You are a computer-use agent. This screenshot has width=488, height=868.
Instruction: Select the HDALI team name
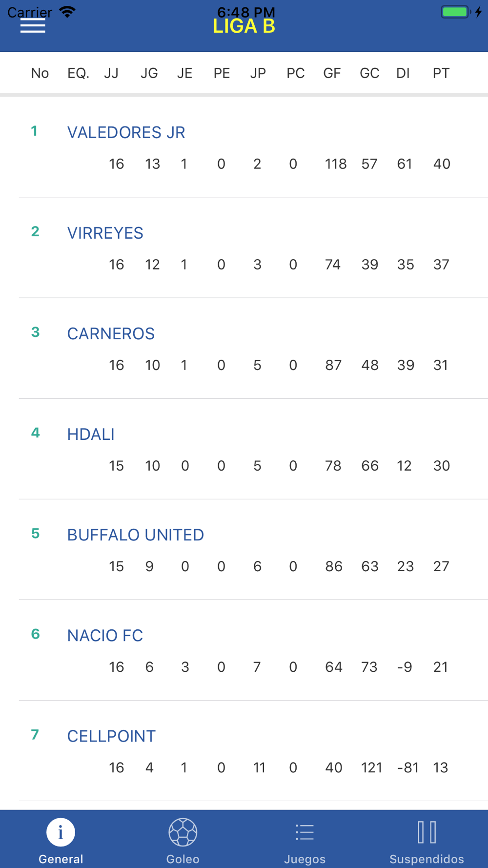click(x=91, y=434)
